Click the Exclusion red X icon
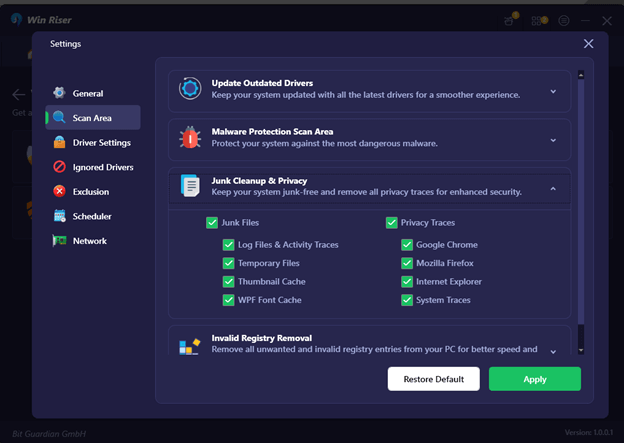Screen dimensions: 624x443 pos(60,191)
